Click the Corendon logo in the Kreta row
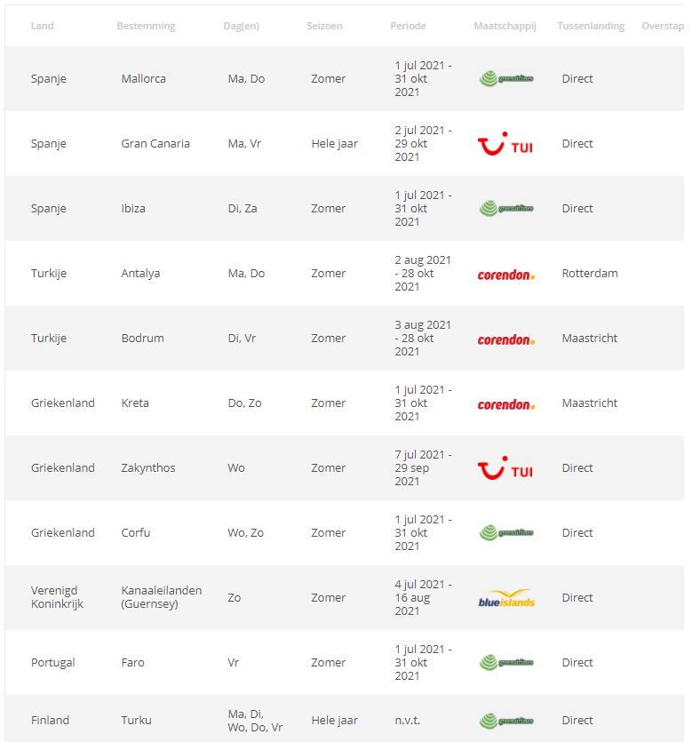Screen dimensions: 700x742 505,404
